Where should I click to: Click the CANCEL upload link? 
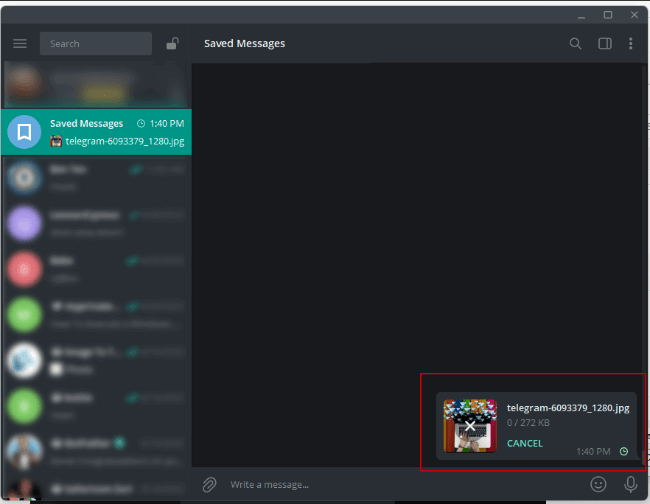tap(524, 443)
